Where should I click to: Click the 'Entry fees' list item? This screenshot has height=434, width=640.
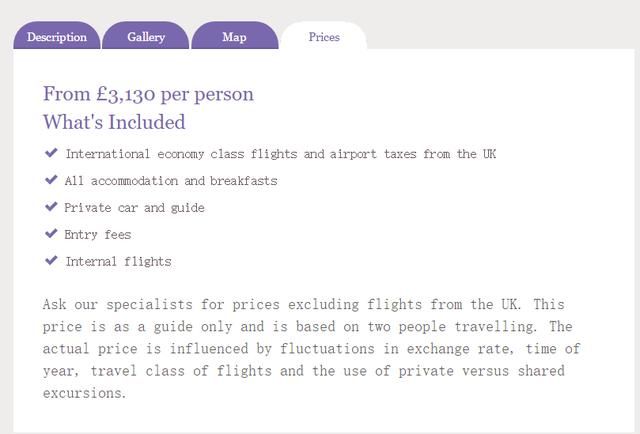point(98,235)
